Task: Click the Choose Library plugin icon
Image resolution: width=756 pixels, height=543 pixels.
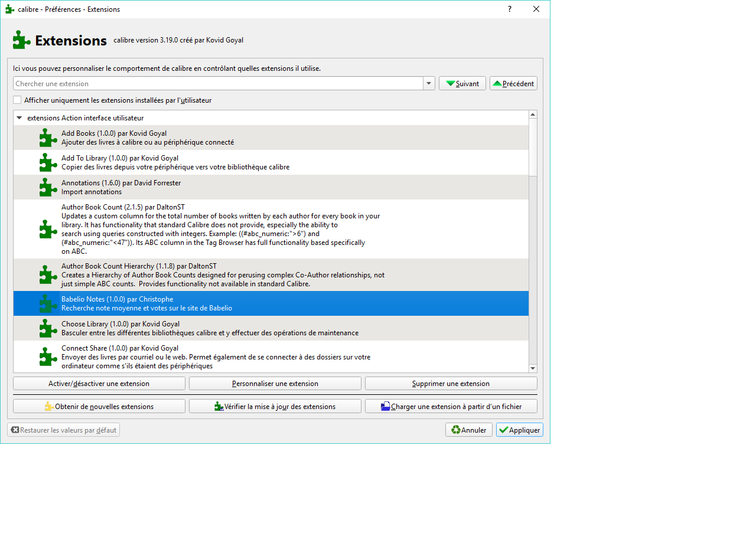Action: (x=48, y=328)
